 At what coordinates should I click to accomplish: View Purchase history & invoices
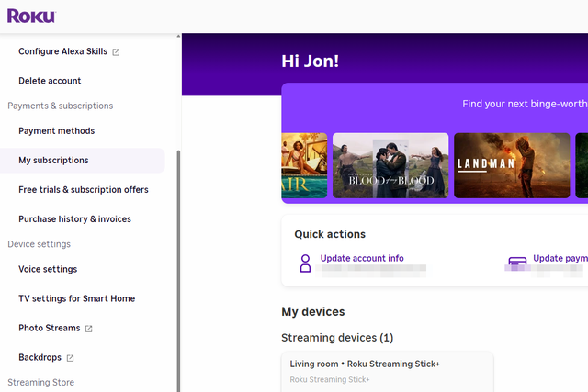pyautogui.click(x=74, y=219)
